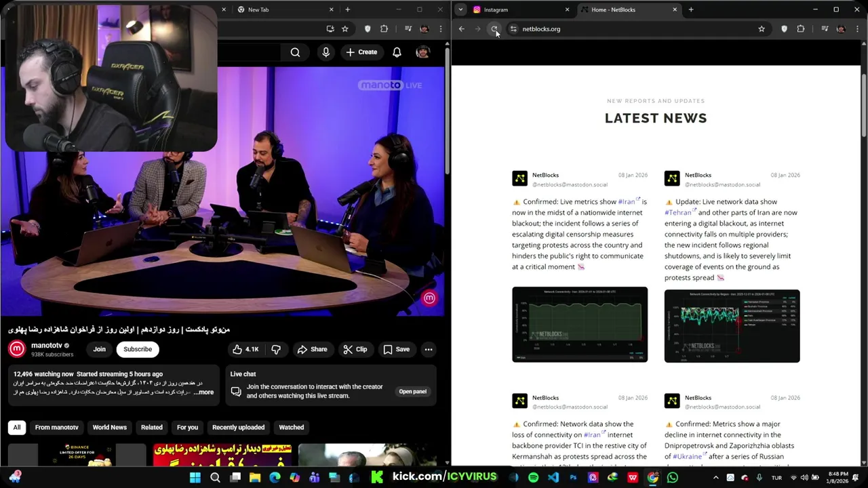Viewport: 868px width, 488px height.
Task: Open Visual Studio Code from taskbar
Action: click(x=553, y=478)
